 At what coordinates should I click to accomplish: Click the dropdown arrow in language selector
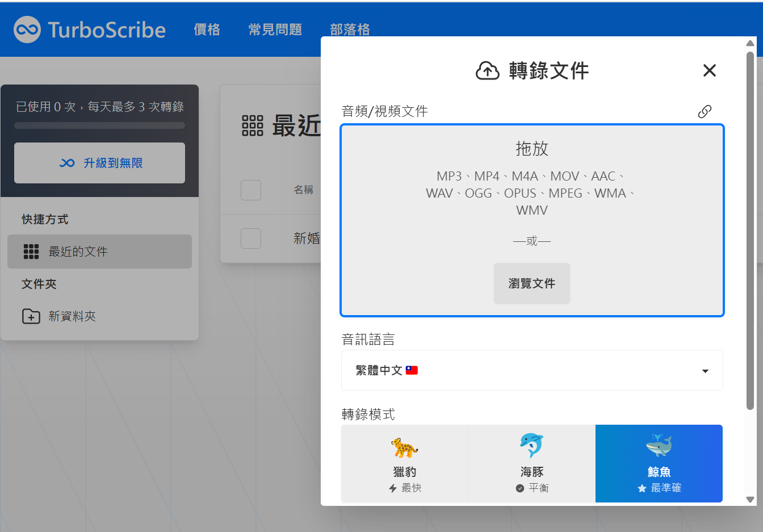coord(705,371)
